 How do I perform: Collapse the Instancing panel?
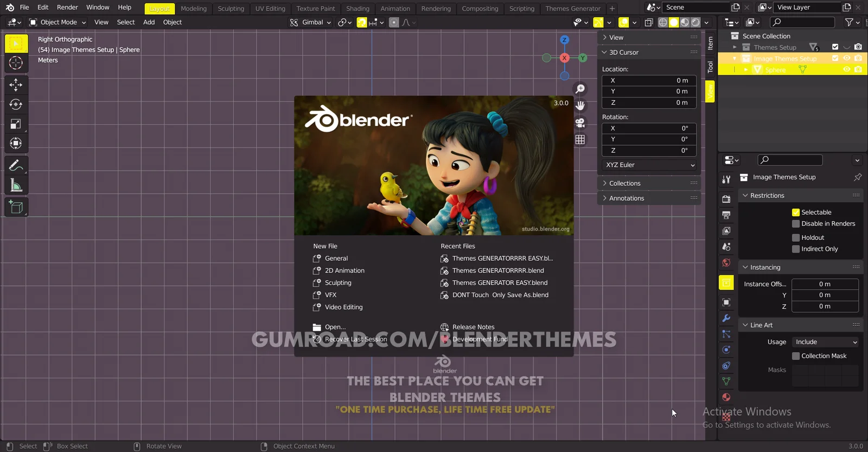coord(801,268)
